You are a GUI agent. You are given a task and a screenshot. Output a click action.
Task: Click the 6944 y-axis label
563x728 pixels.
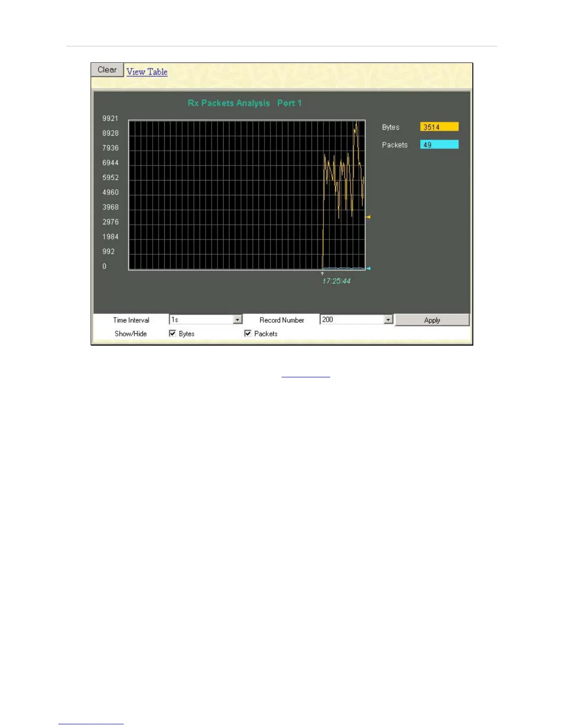110,163
